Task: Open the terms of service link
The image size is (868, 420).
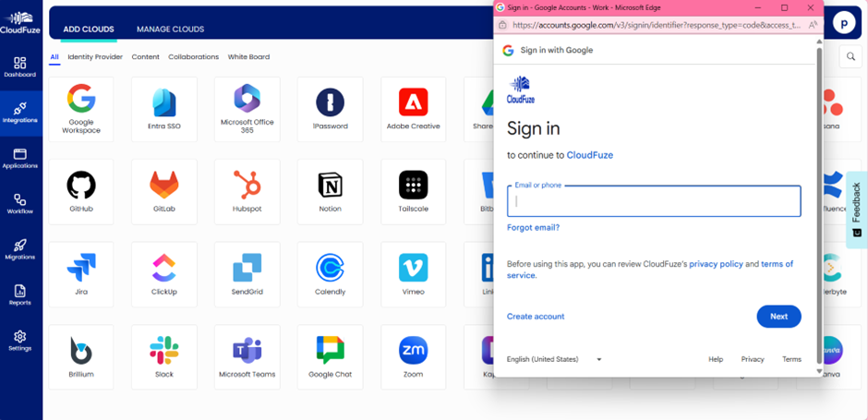Action: point(650,270)
